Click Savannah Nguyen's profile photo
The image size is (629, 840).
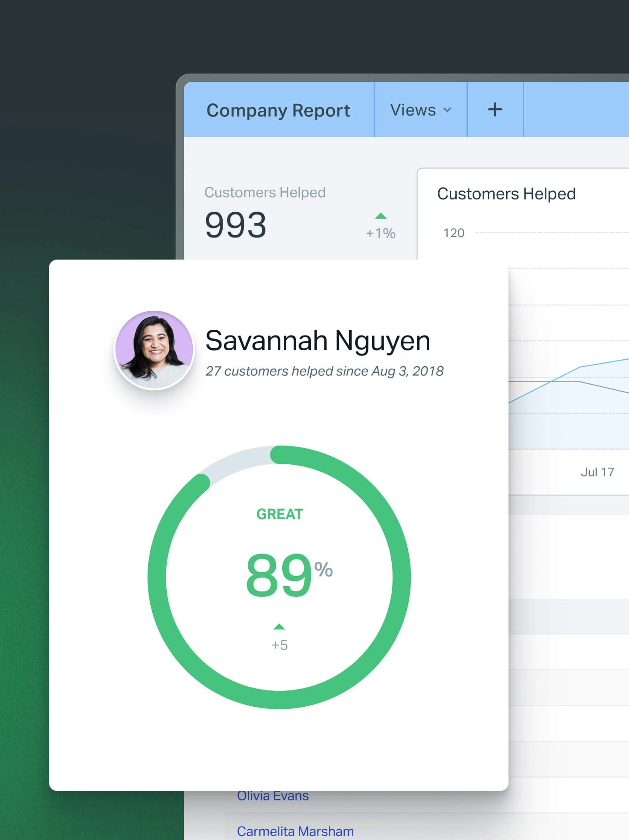[x=154, y=350]
